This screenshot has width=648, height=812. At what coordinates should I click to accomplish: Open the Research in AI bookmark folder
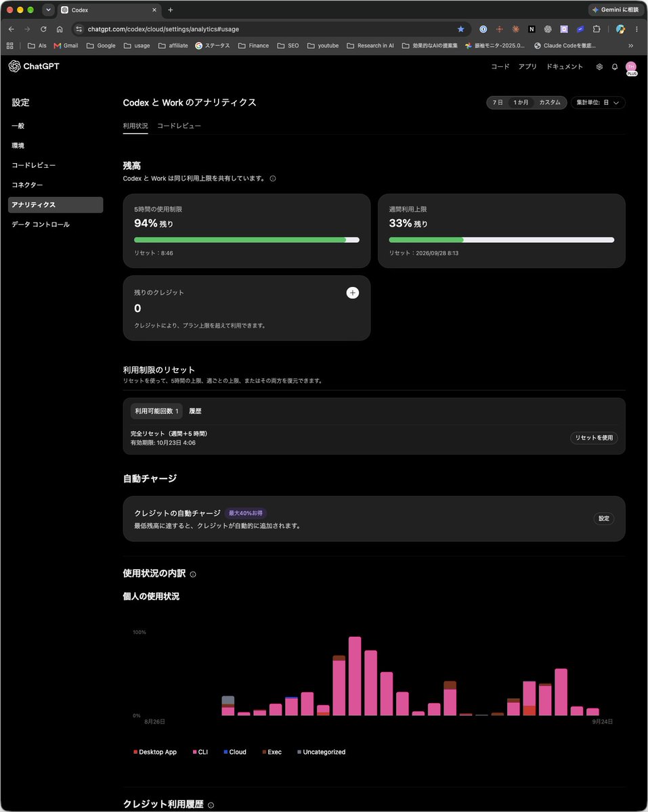tap(370, 45)
